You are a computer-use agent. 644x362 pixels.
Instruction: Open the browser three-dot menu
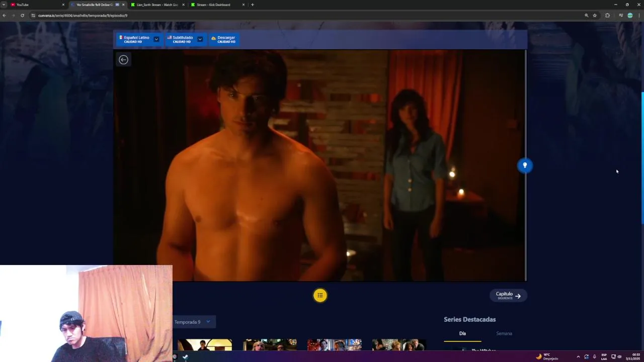[639, 16]
